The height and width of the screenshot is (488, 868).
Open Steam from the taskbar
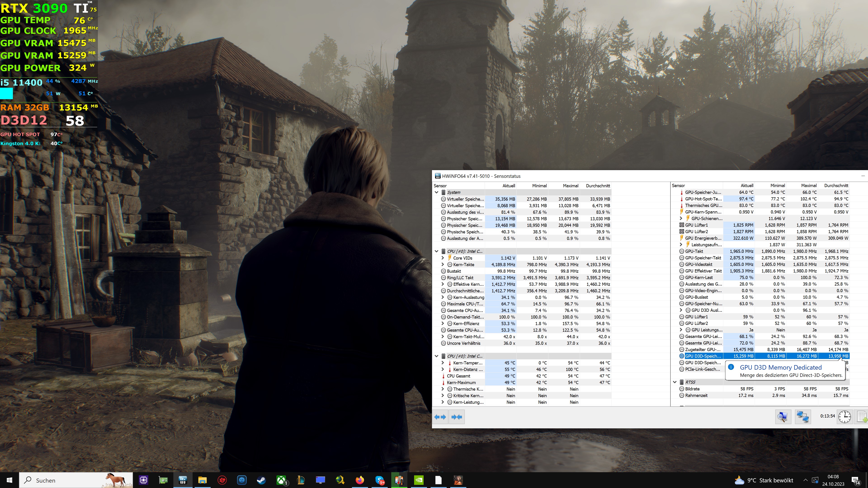(261, 480)
